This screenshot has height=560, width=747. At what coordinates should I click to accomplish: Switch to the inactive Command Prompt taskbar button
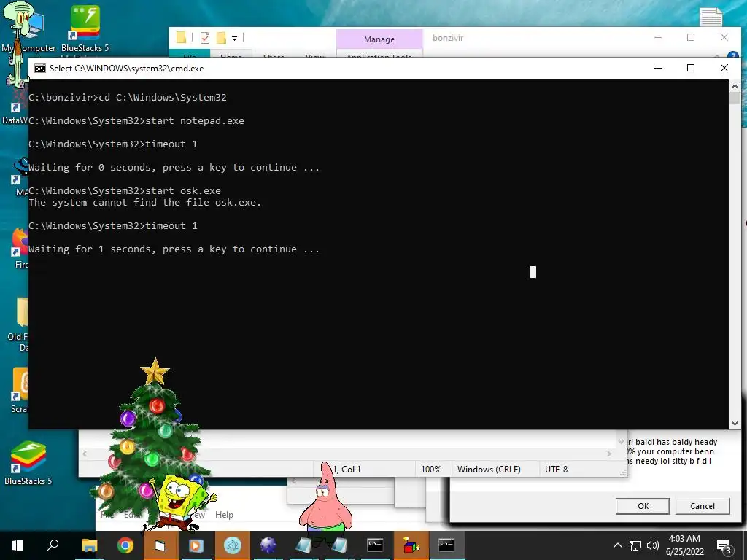pyautogui.click(x=375, y=545)
